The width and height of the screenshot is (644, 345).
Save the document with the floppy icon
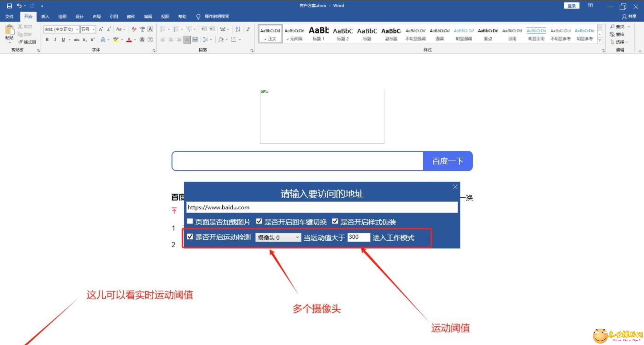click(x=9, y=6)
